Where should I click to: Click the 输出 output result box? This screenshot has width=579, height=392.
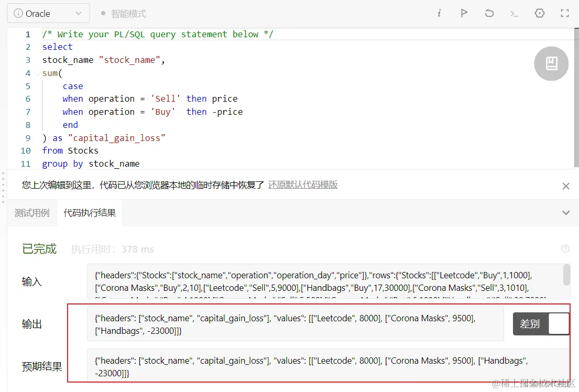(296, 324)
